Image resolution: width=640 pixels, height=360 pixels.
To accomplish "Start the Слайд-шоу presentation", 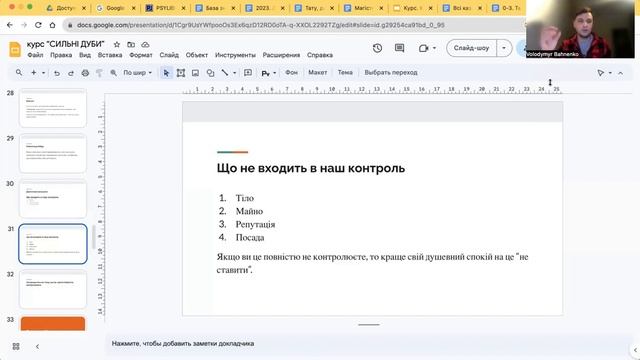I will (x=471, y=48).
